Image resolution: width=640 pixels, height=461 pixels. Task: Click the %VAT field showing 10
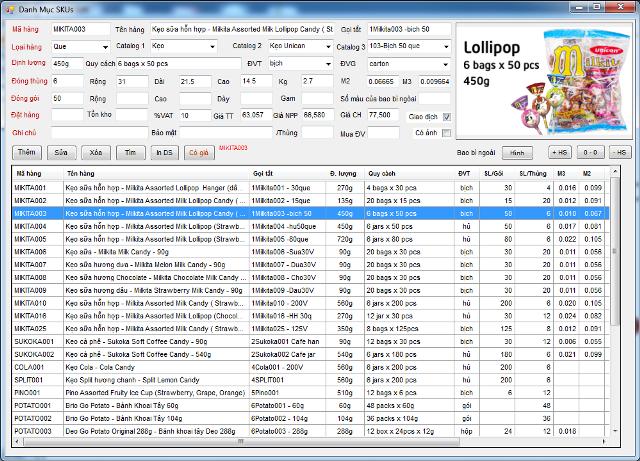click(195, 116)
